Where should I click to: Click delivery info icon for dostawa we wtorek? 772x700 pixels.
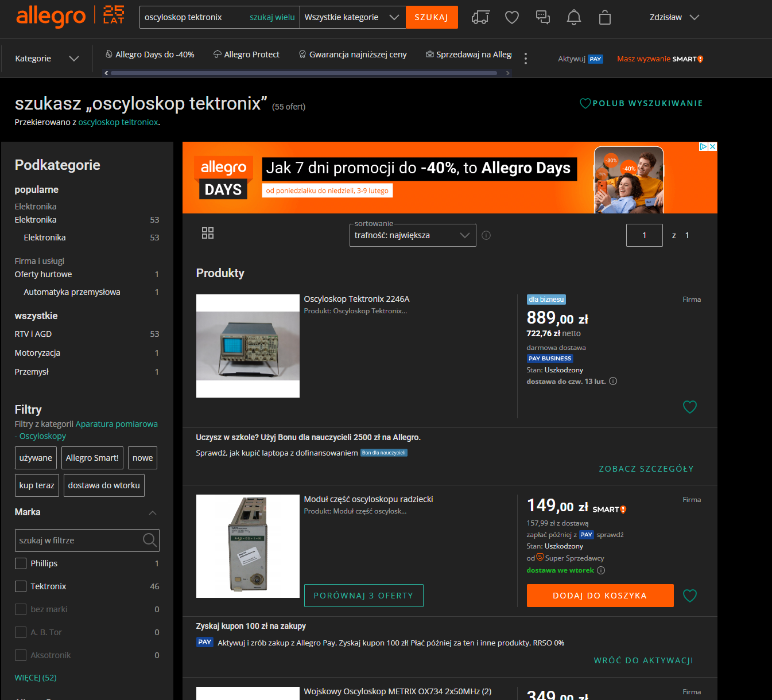click(601, 570)
